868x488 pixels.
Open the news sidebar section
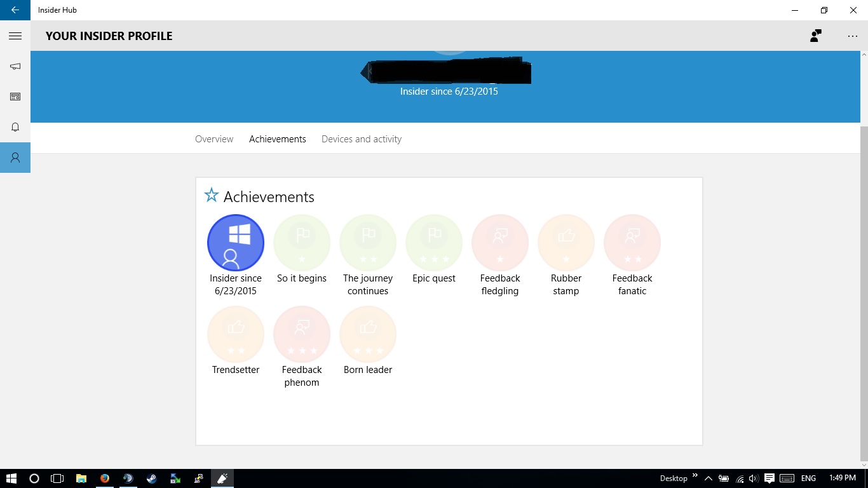(x=15, y=97)
